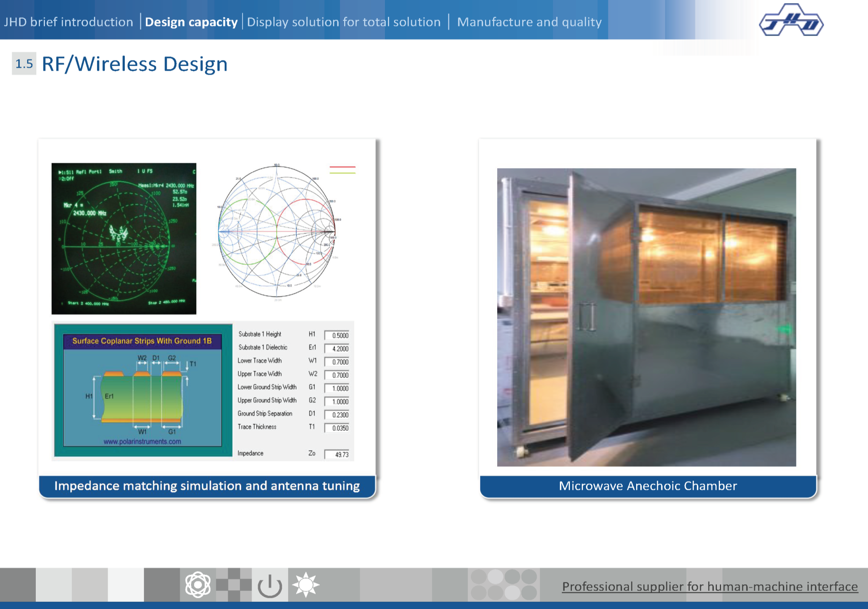
Task: Click the Impedance Zo value field
Action: pyautogui.click(x=337, y=454)
